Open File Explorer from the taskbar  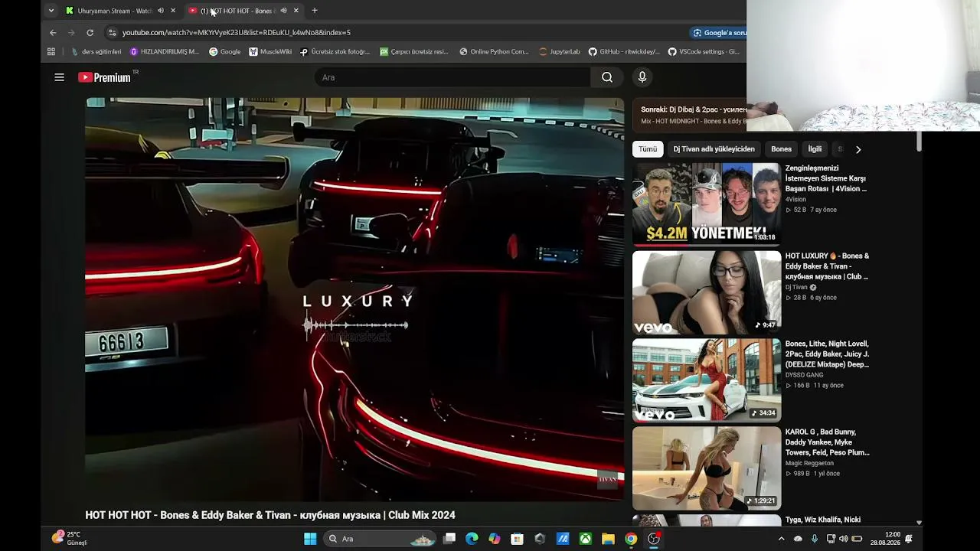pyautogui.click(x=608, y=539)
